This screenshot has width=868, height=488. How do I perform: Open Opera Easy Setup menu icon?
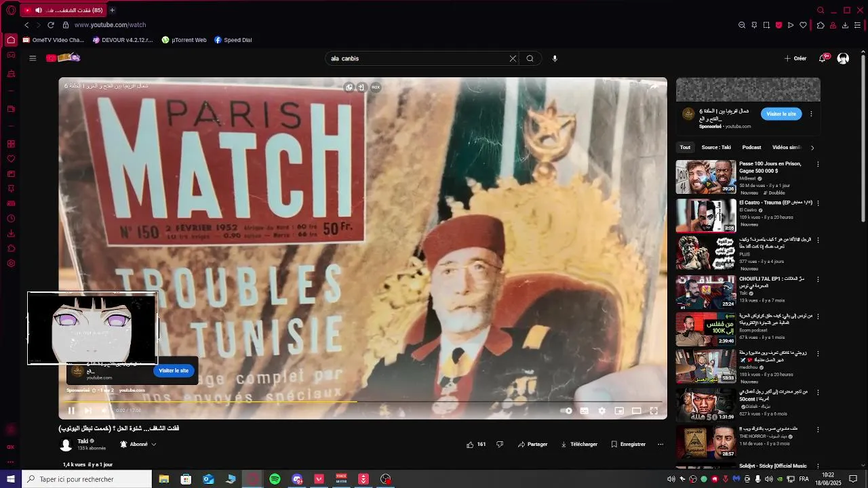point(858,25)
